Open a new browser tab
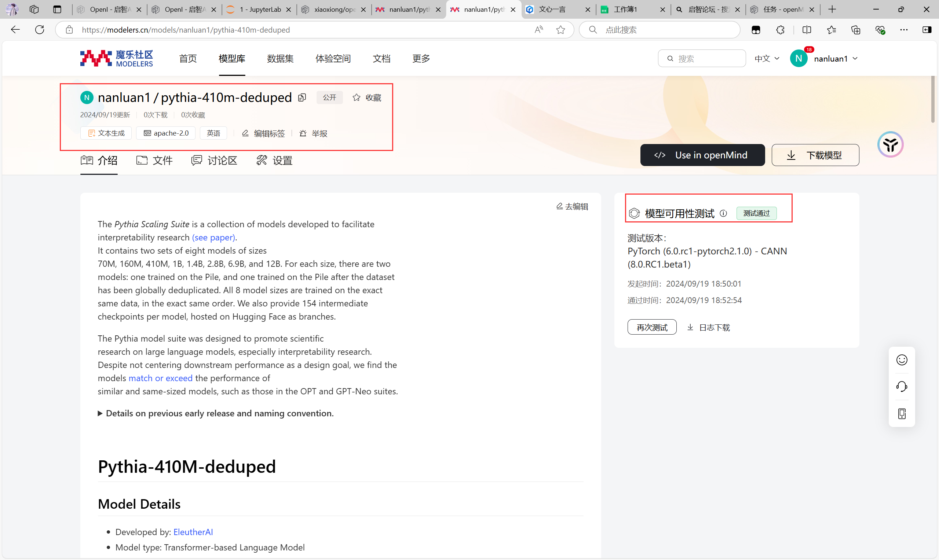939x560 pixels. coord(832,10)
